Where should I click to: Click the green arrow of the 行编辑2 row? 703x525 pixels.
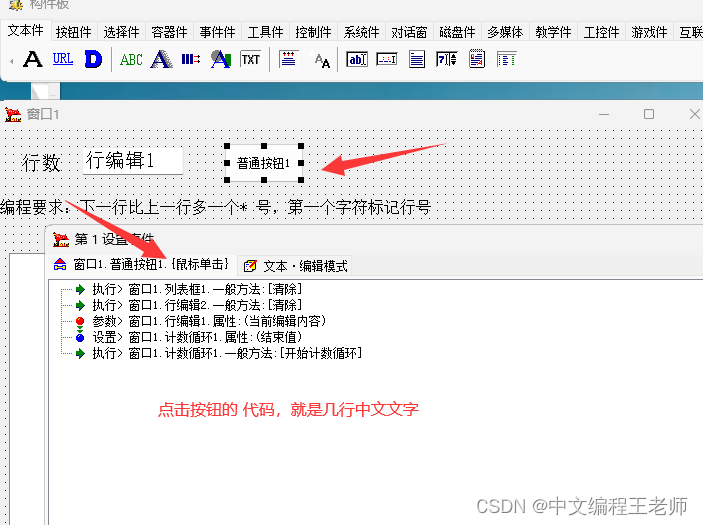(80, 305)
